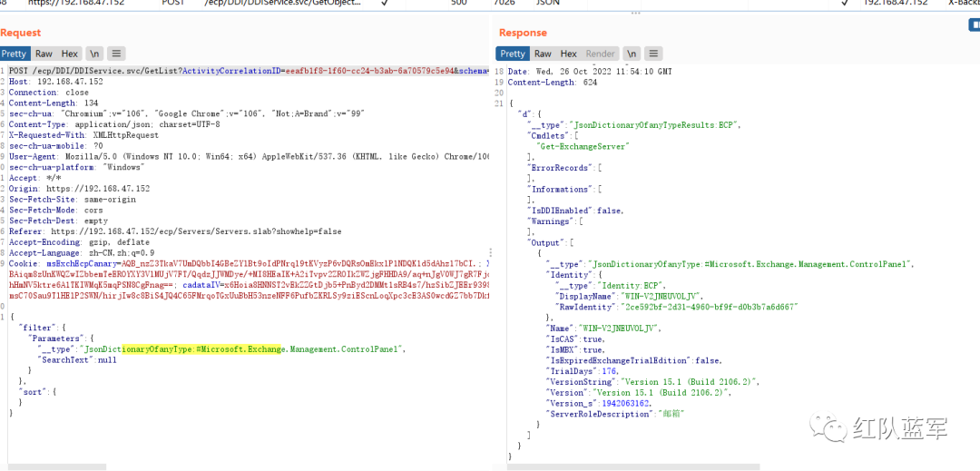980x471 pixels.
Task: Select the Hex tab in Request
Action: (x=69, y=54)
